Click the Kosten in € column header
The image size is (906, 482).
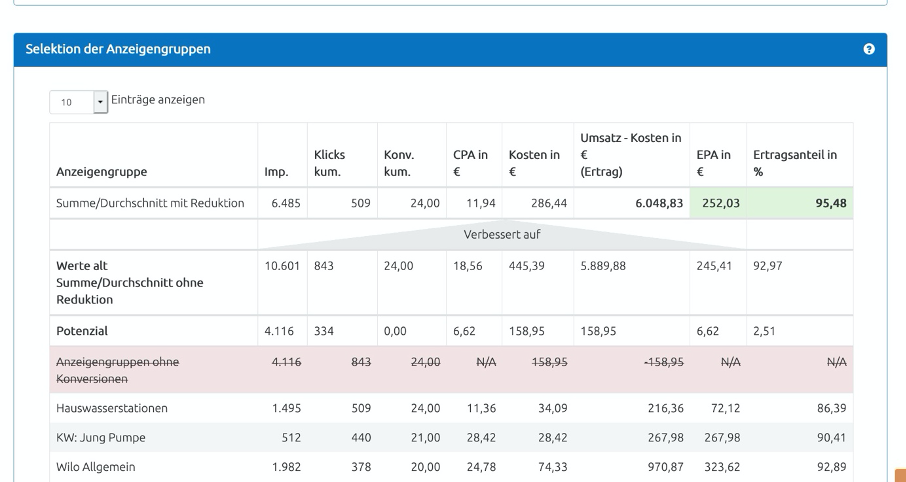[532, 163]
